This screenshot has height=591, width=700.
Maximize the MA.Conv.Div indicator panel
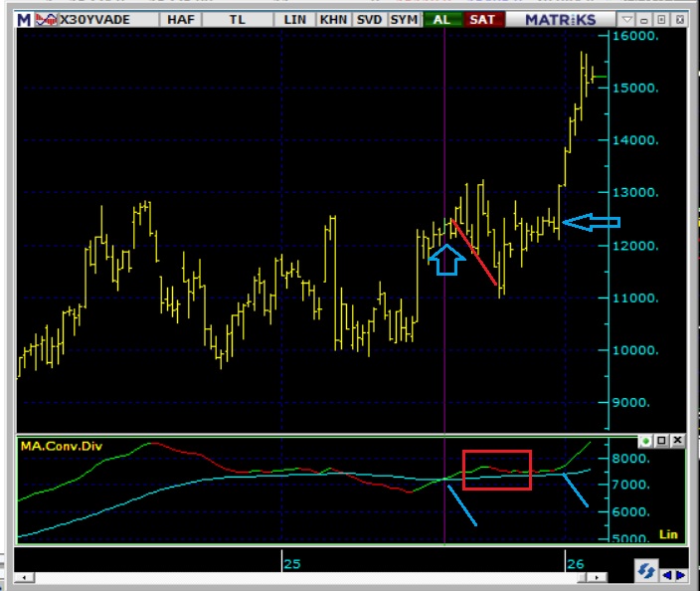pyautogui.click(x=661, y=441)
